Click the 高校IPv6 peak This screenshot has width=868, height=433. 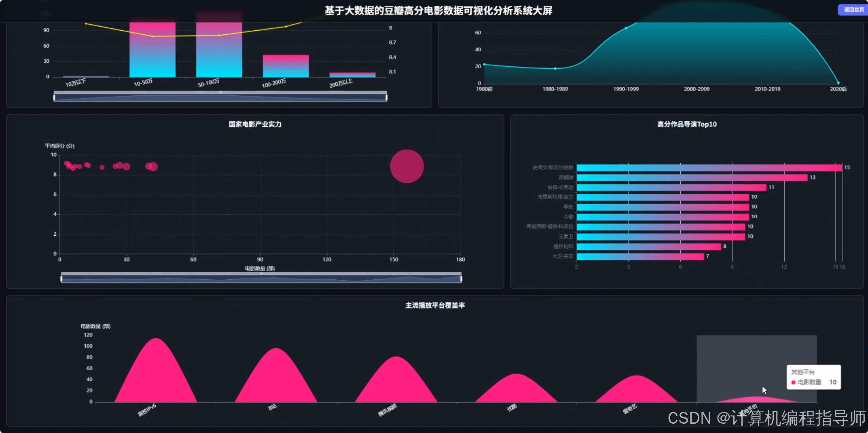click(156, 370)
